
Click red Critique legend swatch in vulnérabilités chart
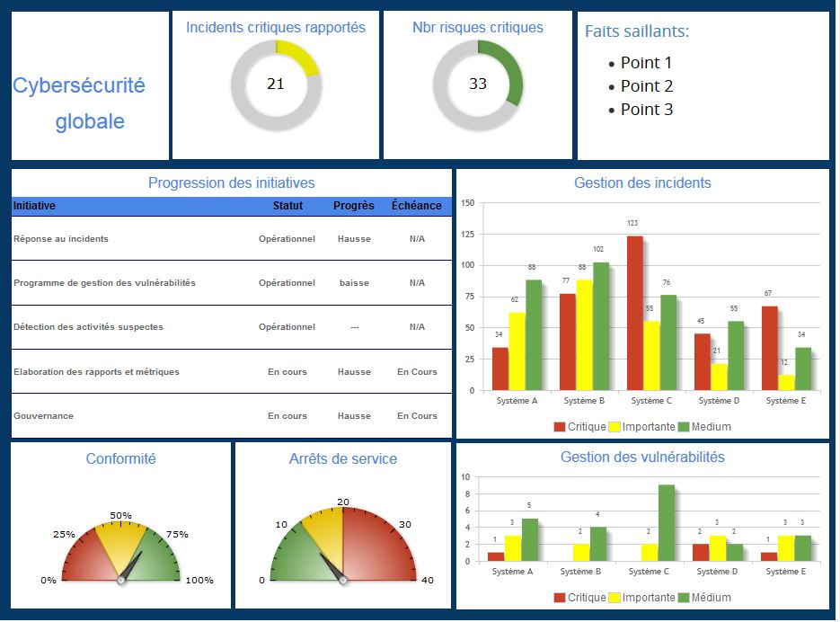click(x=560, y=598)
